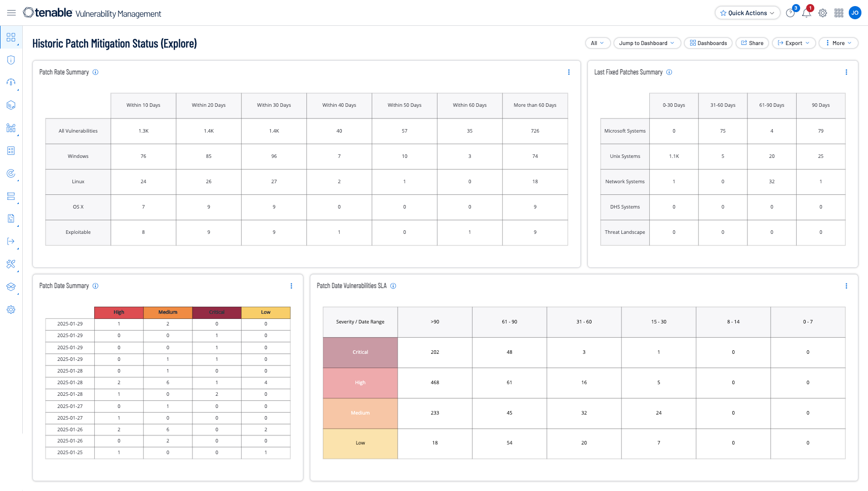Image resolution: width=868 pixels, height=491 pixels.
Task: Click the More than 60 Days column header
Action: click(x=535, y=105)
